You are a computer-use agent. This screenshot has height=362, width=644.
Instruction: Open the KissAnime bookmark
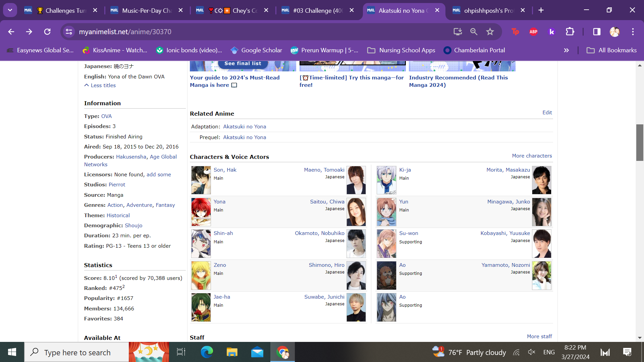click(115, 50)
